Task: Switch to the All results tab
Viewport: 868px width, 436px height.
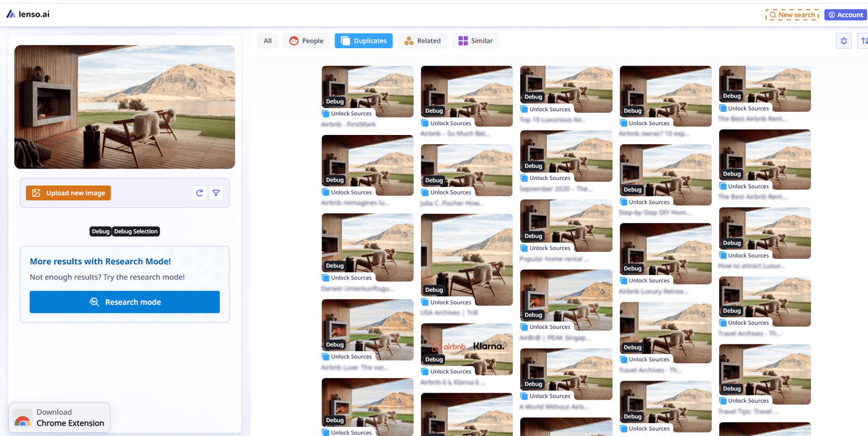Action: pyautogui.click(x=267, y=41)
